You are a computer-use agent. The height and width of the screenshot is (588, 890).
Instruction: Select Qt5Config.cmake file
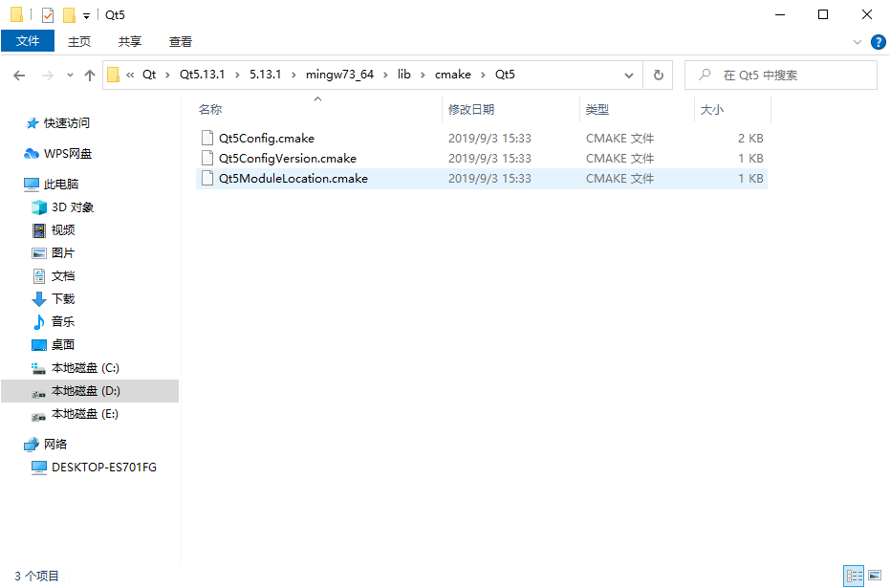[482, 138]
